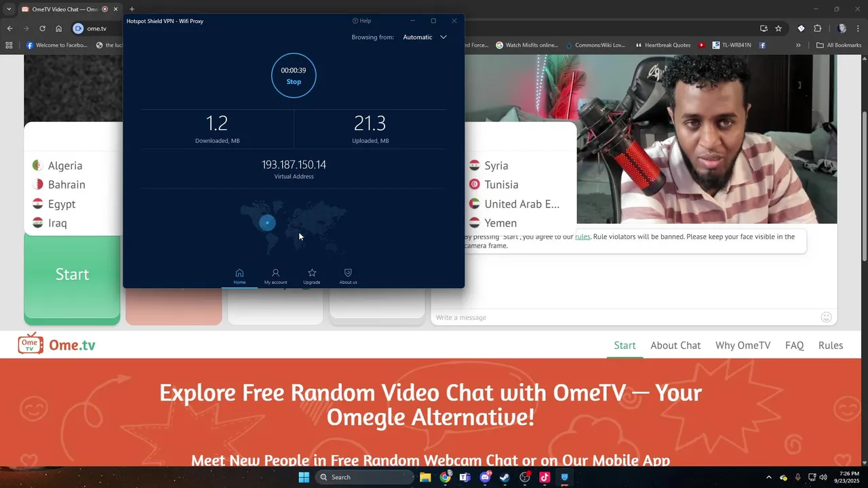Go to browser home page icon
The image size is (868, 488).
point(59,28)
